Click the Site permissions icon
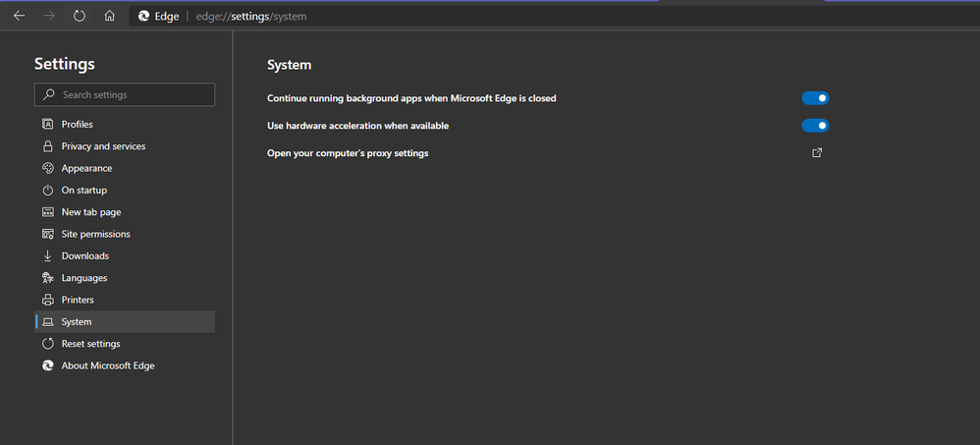980x445 pixels. (47, 234)
